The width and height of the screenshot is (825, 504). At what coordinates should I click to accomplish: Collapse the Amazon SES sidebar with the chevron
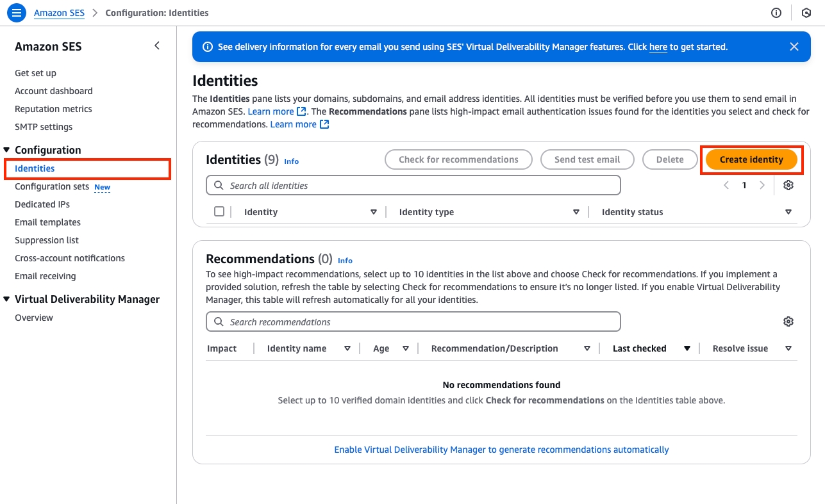[157, 46]
